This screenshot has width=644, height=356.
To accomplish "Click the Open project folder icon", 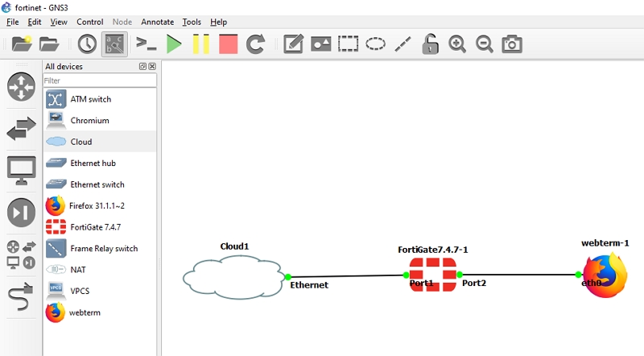I will (x=49, y=44).
